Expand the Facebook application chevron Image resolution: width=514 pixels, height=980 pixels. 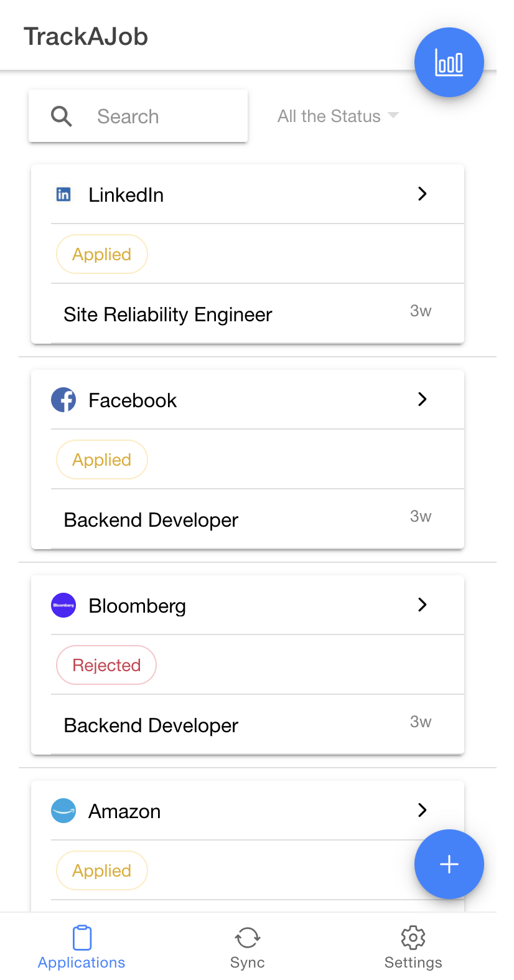(422, 399)
